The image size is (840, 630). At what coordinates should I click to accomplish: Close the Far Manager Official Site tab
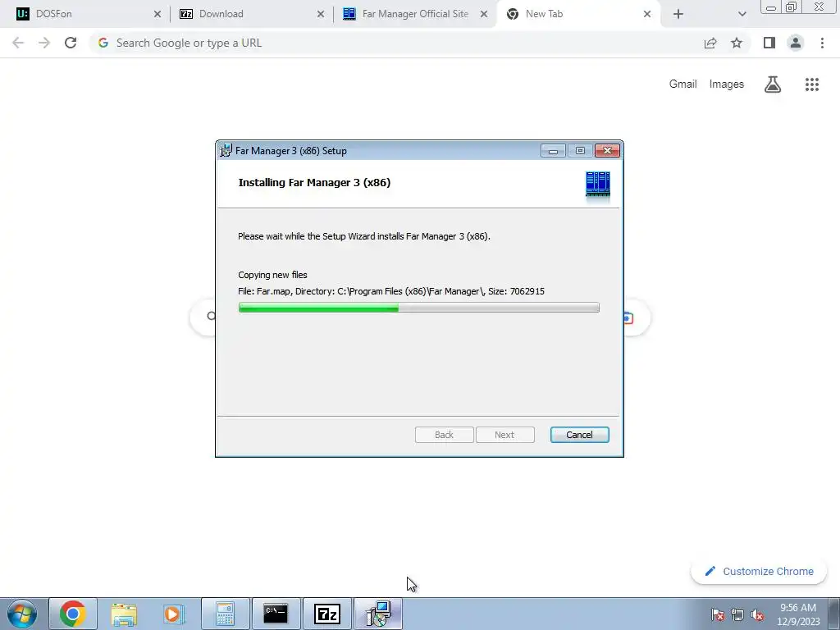coord(484,14)
